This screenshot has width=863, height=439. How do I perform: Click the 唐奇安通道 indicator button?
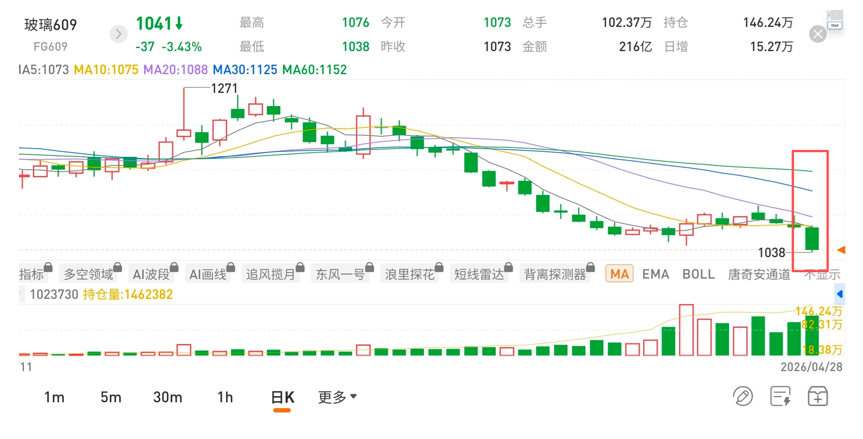click(x=758, y=274)
